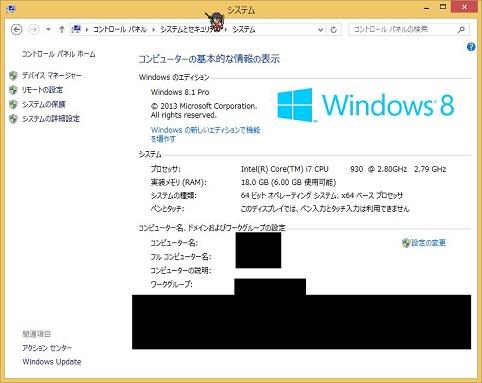Click the コンピューターの基本的な情報の表示 heading
Screen dimensions: 482x383
[209, 59]
